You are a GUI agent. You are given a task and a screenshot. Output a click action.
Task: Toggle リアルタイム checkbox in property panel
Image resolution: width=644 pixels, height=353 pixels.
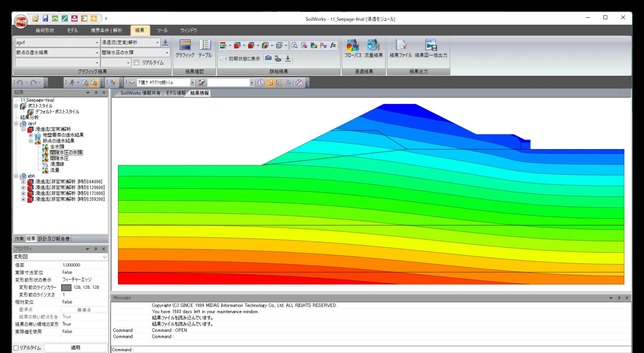click(x=16, y=348)
